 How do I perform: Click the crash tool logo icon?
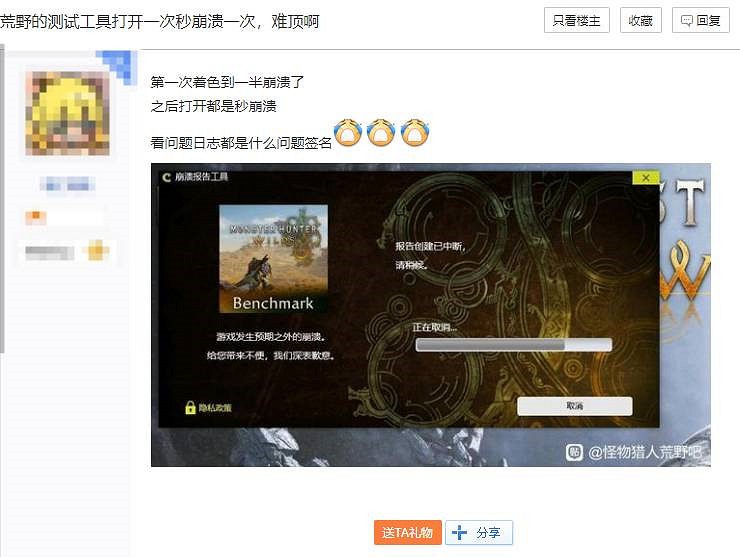(166, 177)
